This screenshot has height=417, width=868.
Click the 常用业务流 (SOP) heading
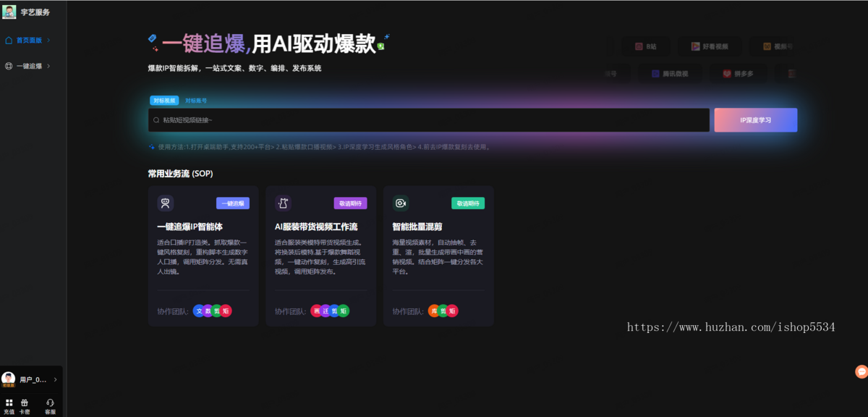tap(180, 174)
